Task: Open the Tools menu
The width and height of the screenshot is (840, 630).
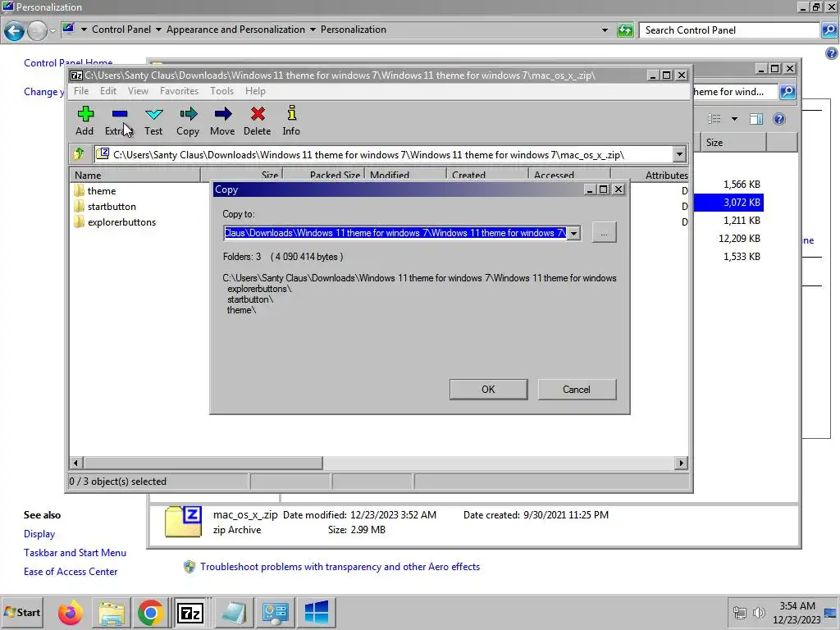Action: [x=221, y=91]
